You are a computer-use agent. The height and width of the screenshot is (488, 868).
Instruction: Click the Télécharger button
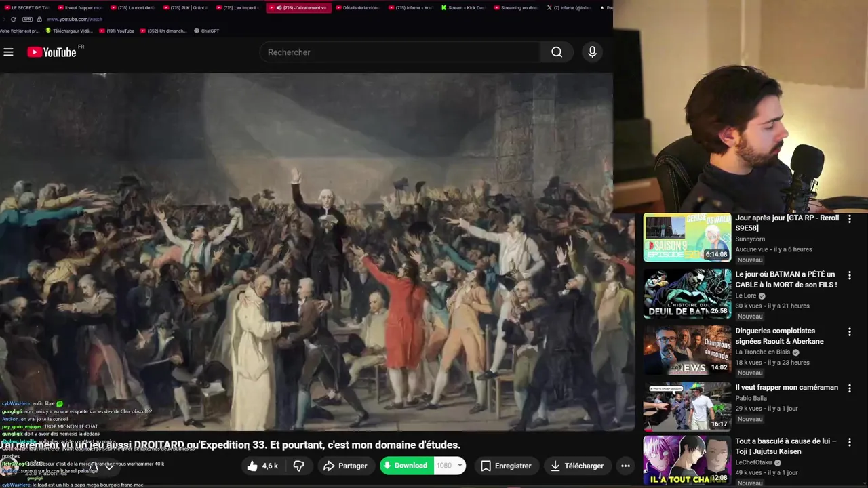[577, 466]
